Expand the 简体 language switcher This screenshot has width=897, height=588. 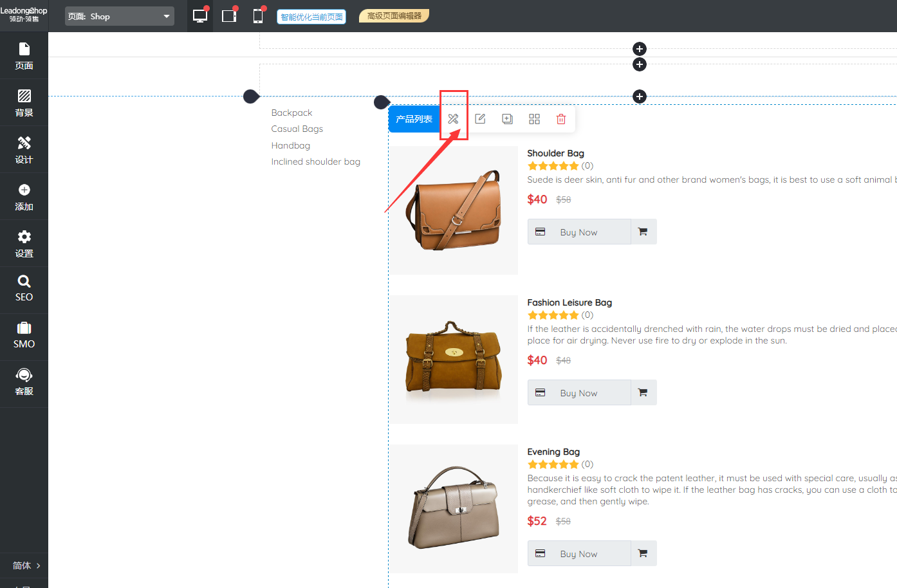pos(24,565)
